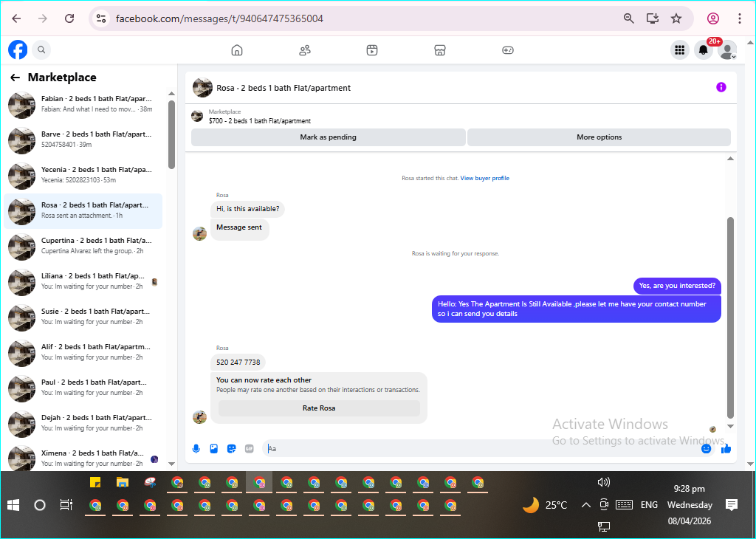This screenshot has width=756, height=539.
Task: Show hidden tray icons chevron
Action: pos(585,505)
